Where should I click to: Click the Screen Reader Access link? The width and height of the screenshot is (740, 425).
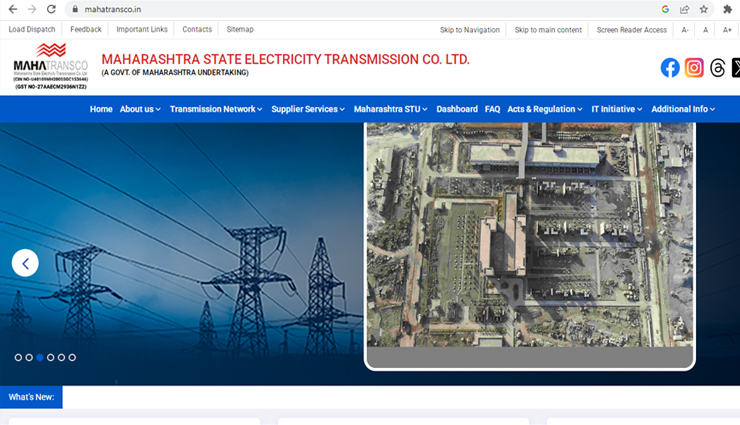click(631, 30)
